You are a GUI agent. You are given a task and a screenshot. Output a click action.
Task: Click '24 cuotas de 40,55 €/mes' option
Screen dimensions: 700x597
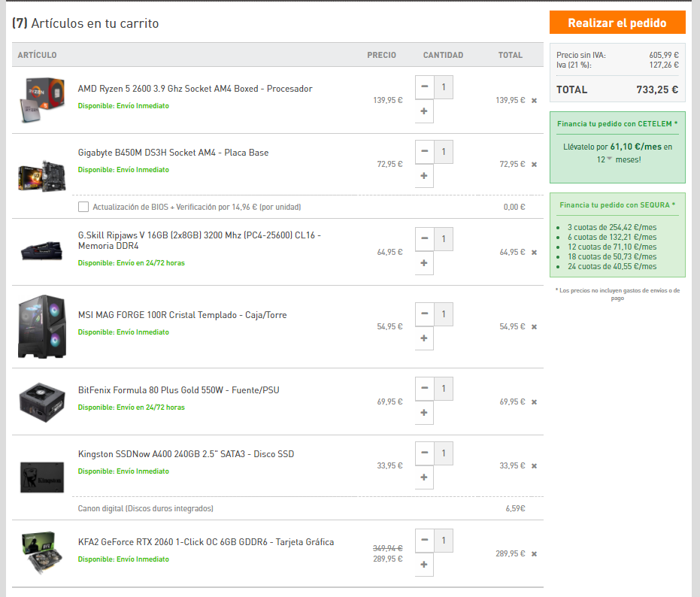(x=612, y=267)
